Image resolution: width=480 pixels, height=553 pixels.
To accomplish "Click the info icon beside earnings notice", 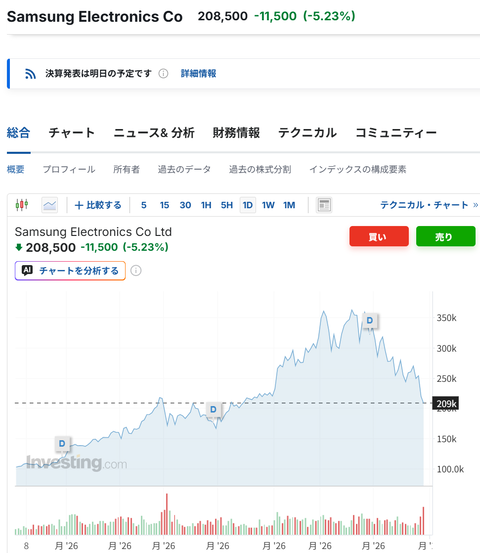I will tap(163, 73).
